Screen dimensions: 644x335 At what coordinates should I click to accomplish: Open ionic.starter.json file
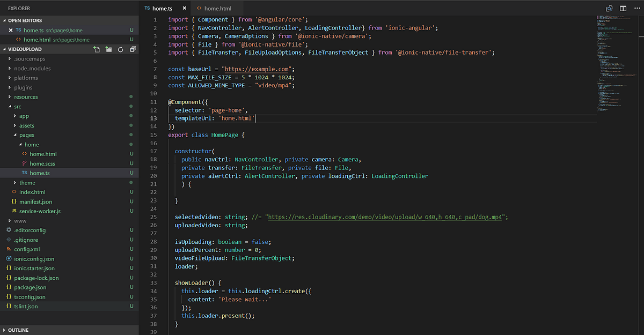coord(69,268)
